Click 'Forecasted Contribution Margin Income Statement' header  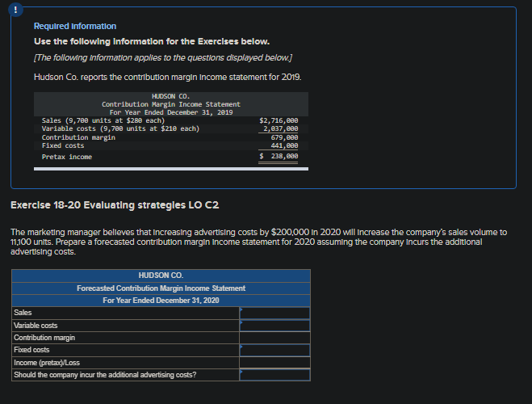[161, 288]
